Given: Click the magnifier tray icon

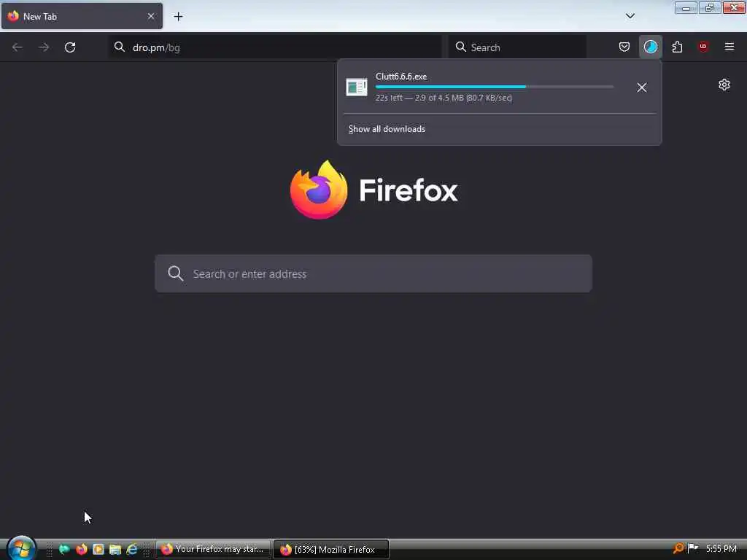Looking at the screenshot, I should click(678, 548).
